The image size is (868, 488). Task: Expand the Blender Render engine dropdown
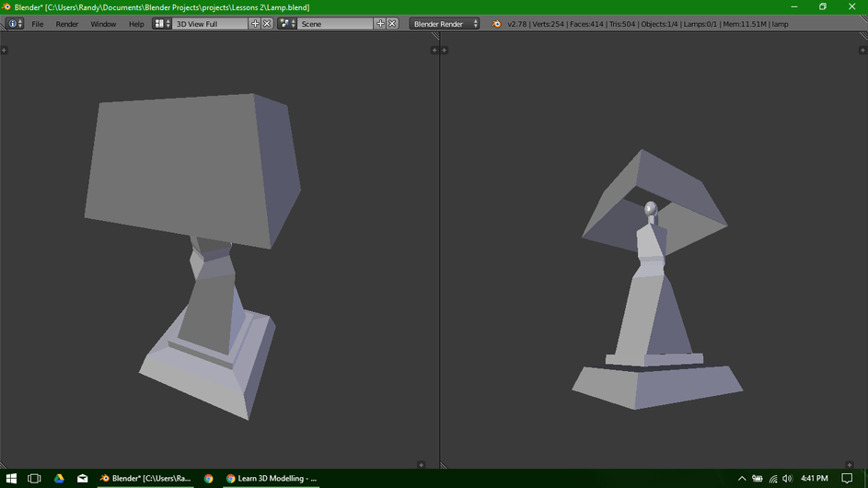pyautogui.click(x=445, y=24)
